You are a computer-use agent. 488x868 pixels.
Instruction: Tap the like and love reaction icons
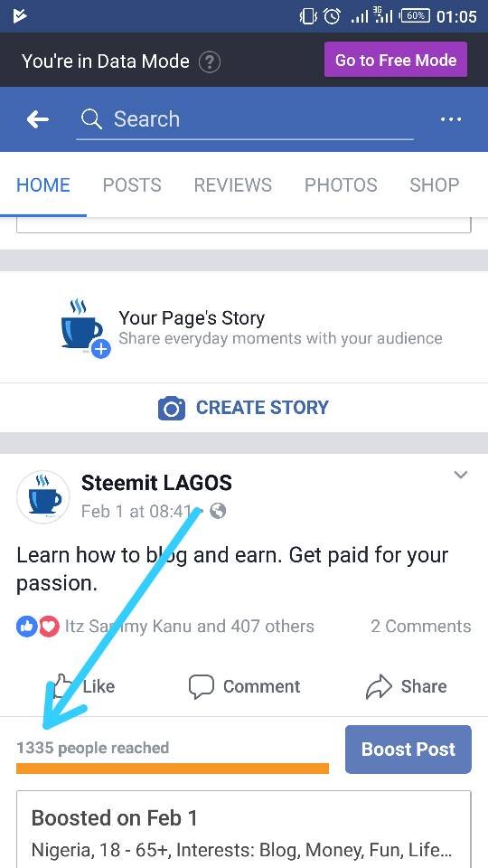point(38,627)
